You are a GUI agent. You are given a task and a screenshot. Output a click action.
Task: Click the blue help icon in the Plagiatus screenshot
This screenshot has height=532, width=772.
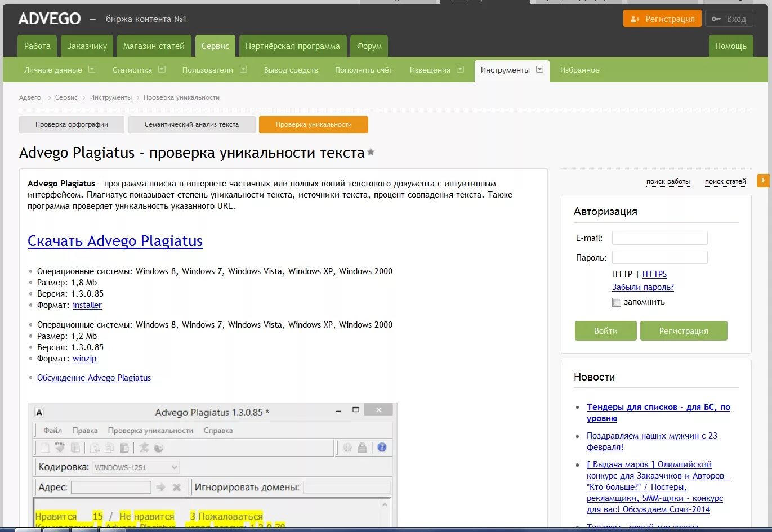pyautogui.click(x=382, y=448)
